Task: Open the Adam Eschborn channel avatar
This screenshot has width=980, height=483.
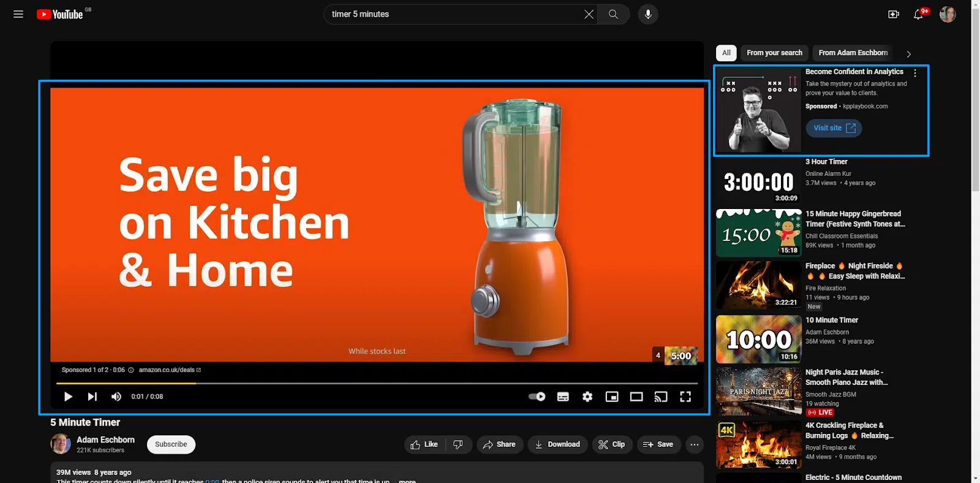Action: [x=61, y=444]
